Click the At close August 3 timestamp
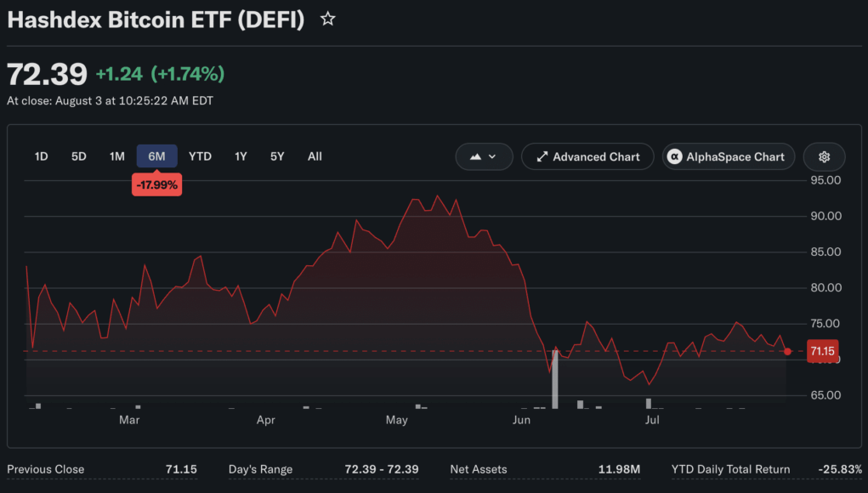Screen dimensions: 868x493 point(110,100)
